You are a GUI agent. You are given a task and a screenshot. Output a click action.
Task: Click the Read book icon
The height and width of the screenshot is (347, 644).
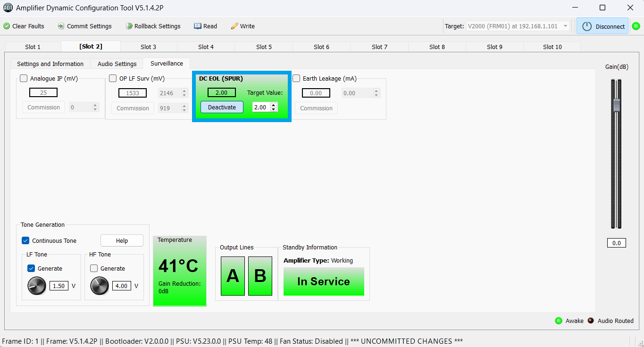(x=198, y=26)
